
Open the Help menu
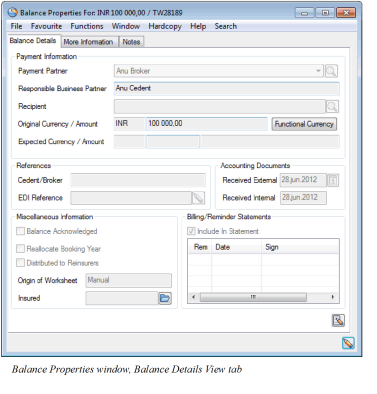198,26
